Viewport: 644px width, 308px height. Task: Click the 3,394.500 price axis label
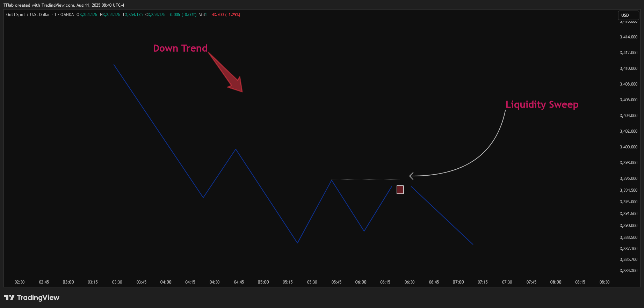(x=629, y=190)
